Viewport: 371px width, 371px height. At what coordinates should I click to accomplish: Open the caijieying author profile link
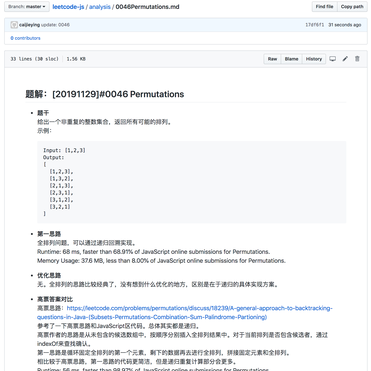tap(29, 25)
